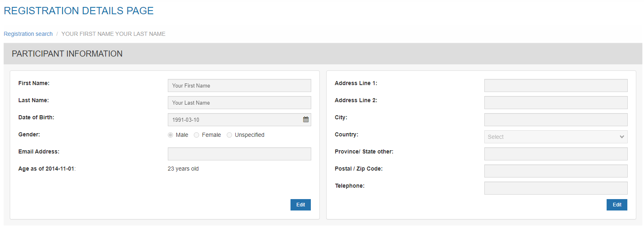Click the Email Address input field
This screenshot has width=644, height=228.
click(x=239, y=154)
